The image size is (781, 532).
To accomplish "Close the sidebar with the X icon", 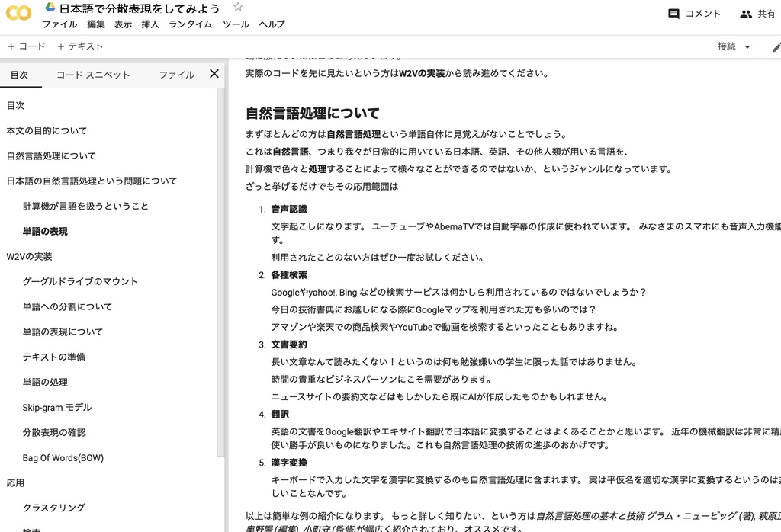I will [214, 74].
